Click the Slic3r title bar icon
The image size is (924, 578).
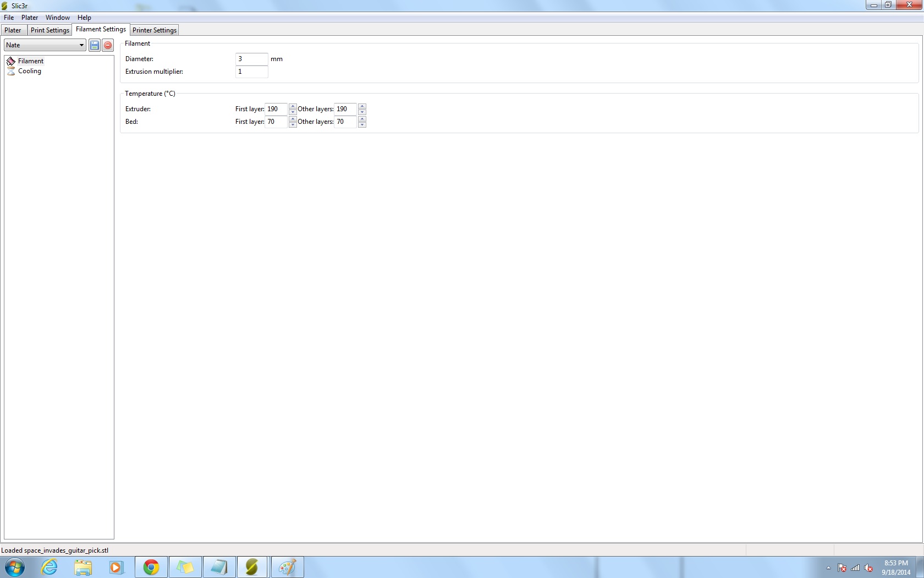click(x=5, y=6)
